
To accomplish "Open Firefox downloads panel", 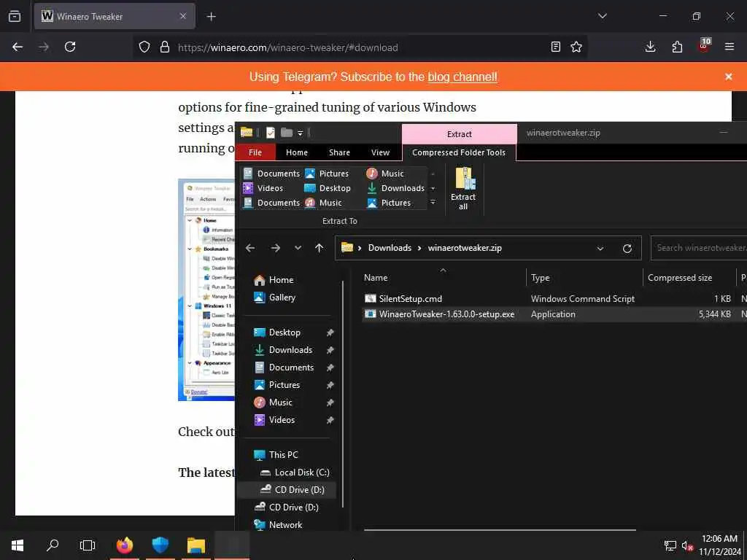I will coord(650,47).
